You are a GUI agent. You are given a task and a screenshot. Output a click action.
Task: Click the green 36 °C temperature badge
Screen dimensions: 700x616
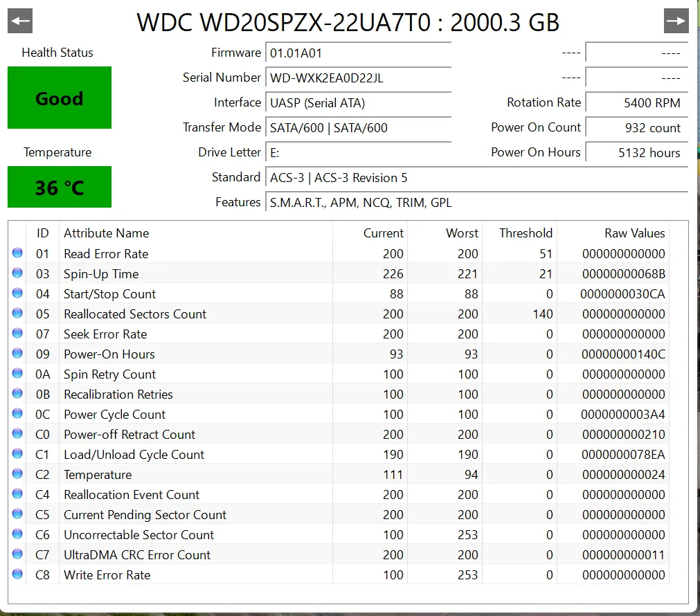[x=59, y=187]
